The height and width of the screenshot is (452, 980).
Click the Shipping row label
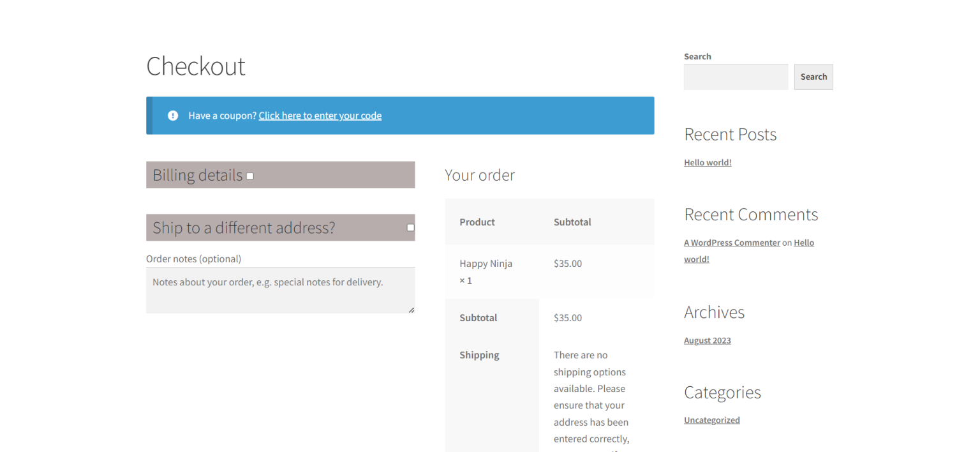click(x=479, y=355)
